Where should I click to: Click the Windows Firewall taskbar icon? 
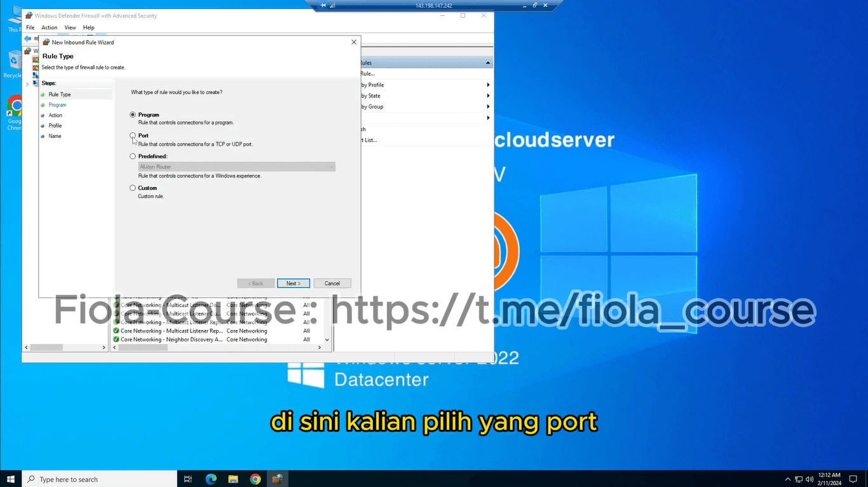[x=277, y=479]
